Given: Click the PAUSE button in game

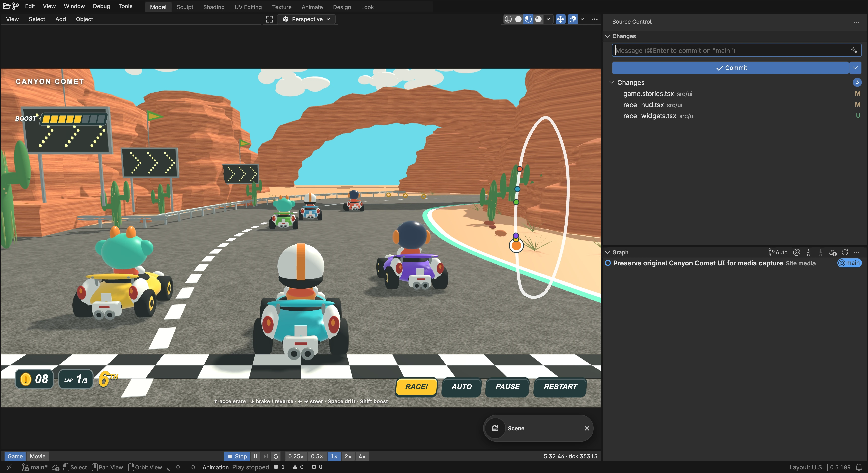Looking at the screenshot, I should tap(507, 387).
